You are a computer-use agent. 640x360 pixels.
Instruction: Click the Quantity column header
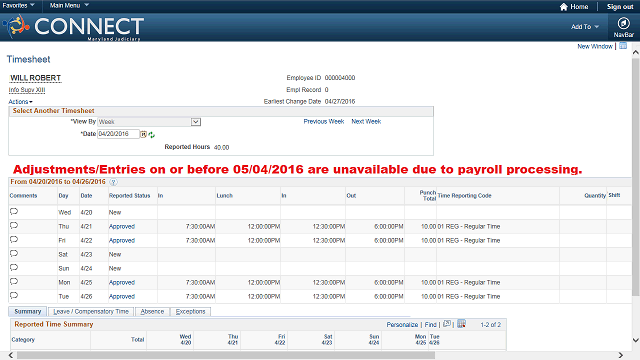click(595, 196)
